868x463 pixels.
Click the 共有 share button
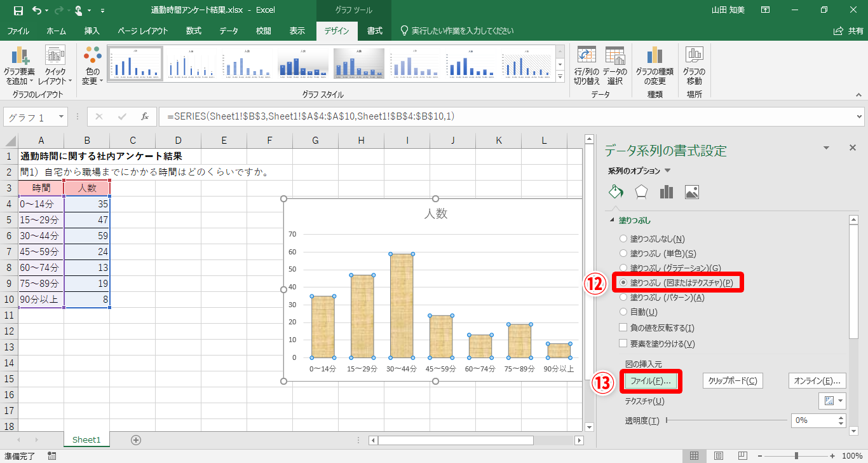(x=848, y=31)
